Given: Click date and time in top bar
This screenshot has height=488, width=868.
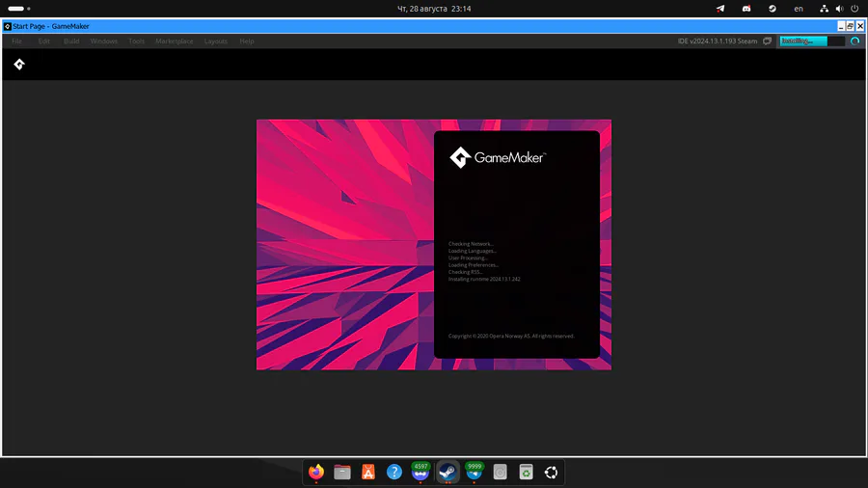Looking at the screenshot, I should point(434,9).
